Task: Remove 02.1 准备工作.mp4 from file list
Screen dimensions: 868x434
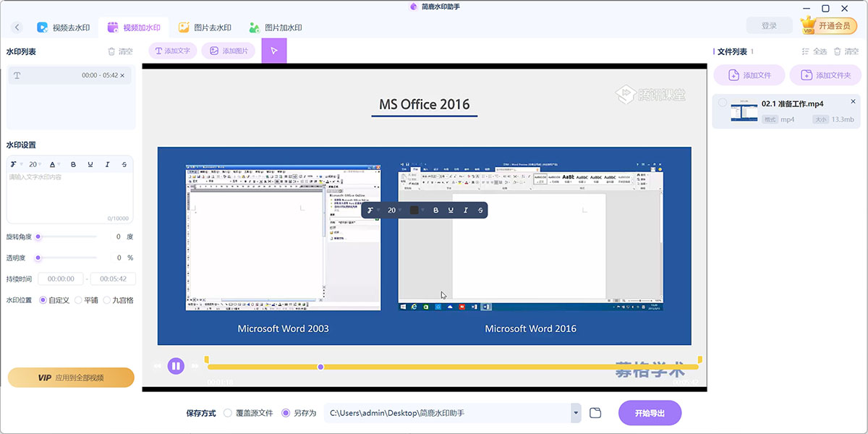Action: [x=854, y=102]
